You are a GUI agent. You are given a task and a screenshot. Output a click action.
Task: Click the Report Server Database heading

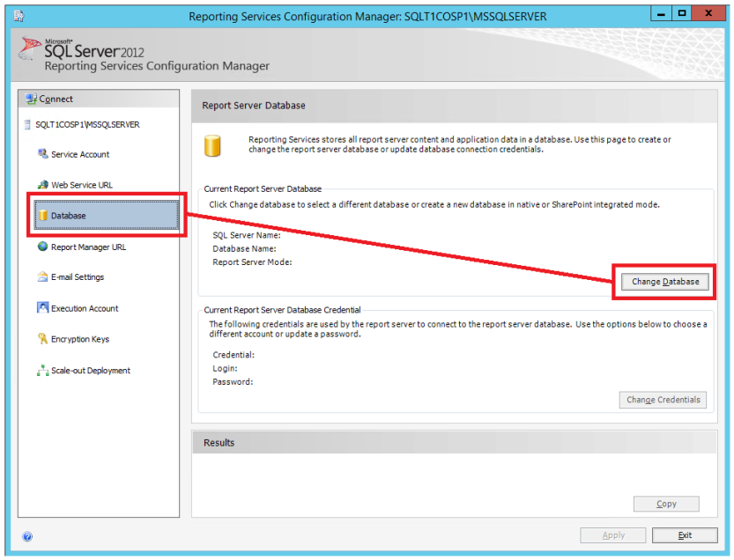[x=254, y=106]
